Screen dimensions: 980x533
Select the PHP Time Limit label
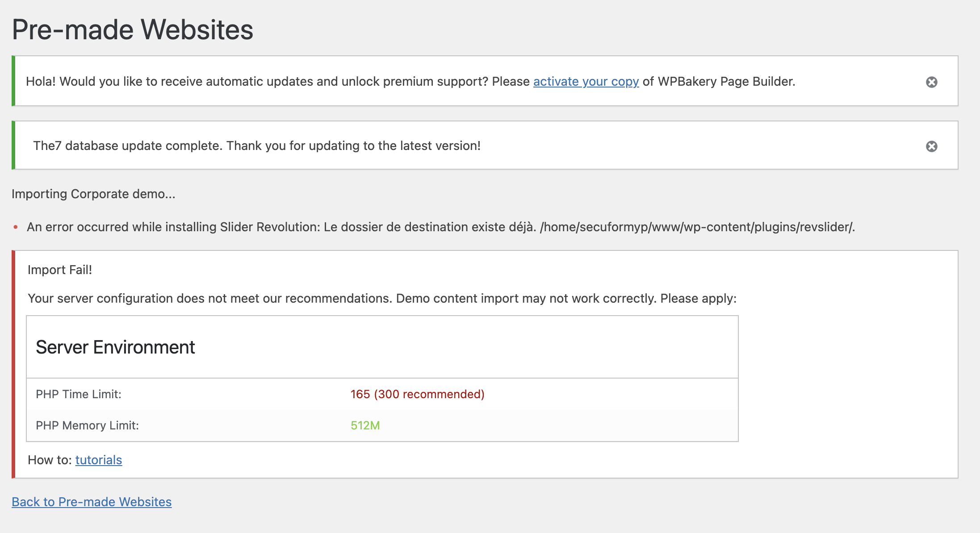[79, 394]
